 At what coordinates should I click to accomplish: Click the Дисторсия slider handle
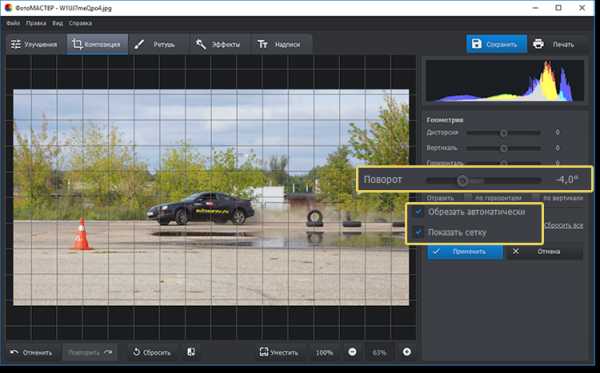[x=504, y=133]
